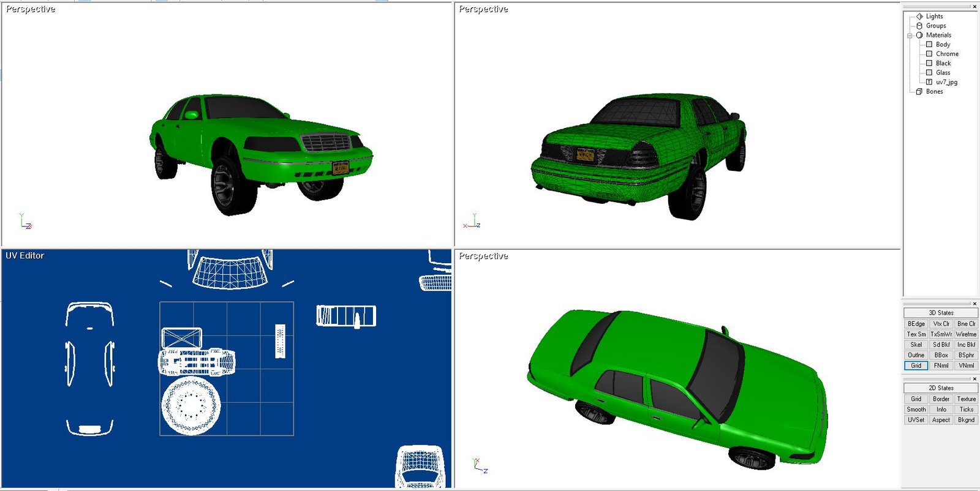This screenshot has width=980, height=491.
Task: Toggle Ticks in 2D States
Action: 966,410
